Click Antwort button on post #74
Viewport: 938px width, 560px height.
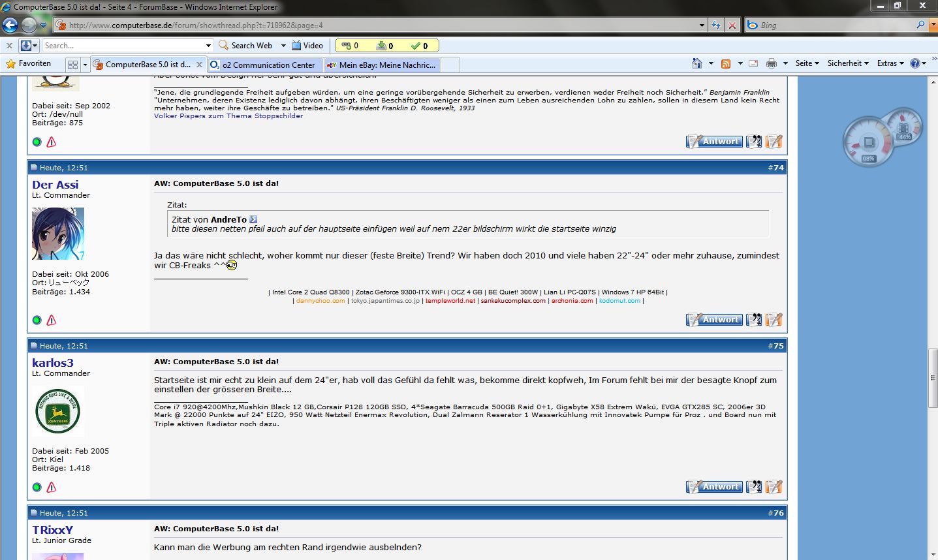[x=714, y=320]
